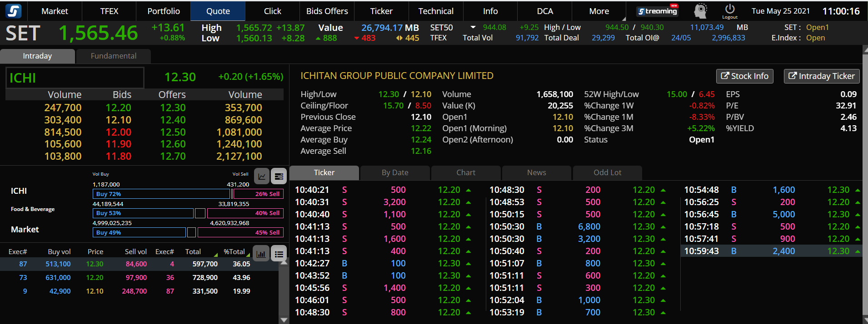Select offer price 12.70
Viewport: 868px width, 324px height.
click(173, 156)
